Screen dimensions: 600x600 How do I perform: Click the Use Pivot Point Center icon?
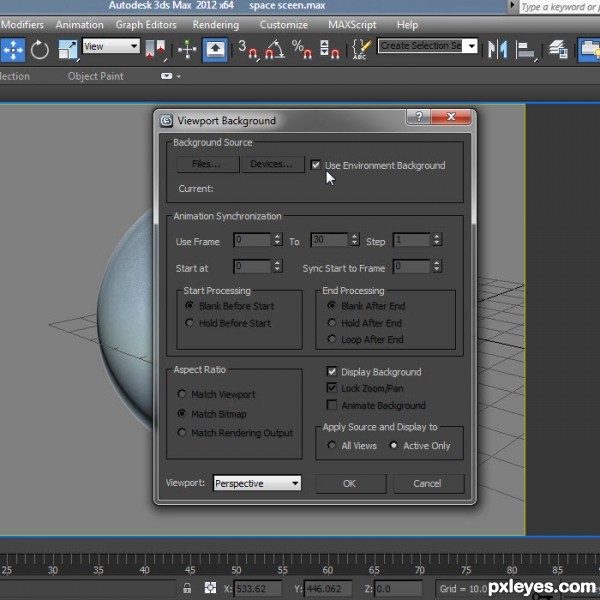(157, 50)
